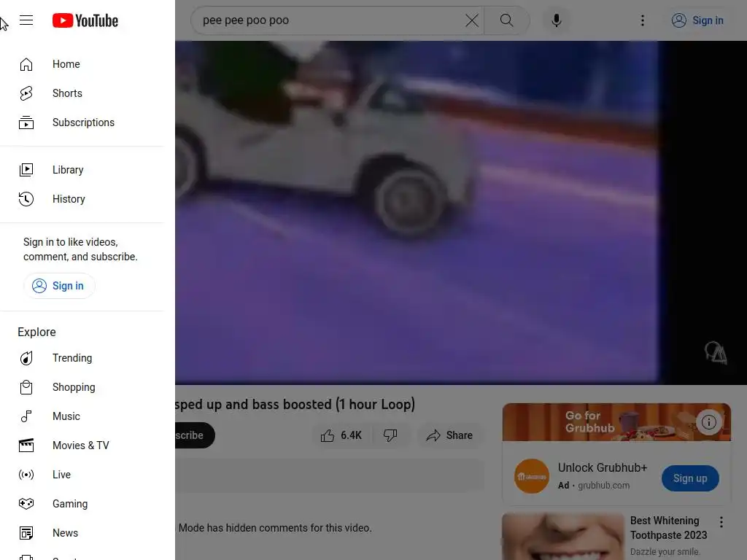Click the Music note icon
The height and width of the screenshot is (560, 747).
(x=26, y=416)
